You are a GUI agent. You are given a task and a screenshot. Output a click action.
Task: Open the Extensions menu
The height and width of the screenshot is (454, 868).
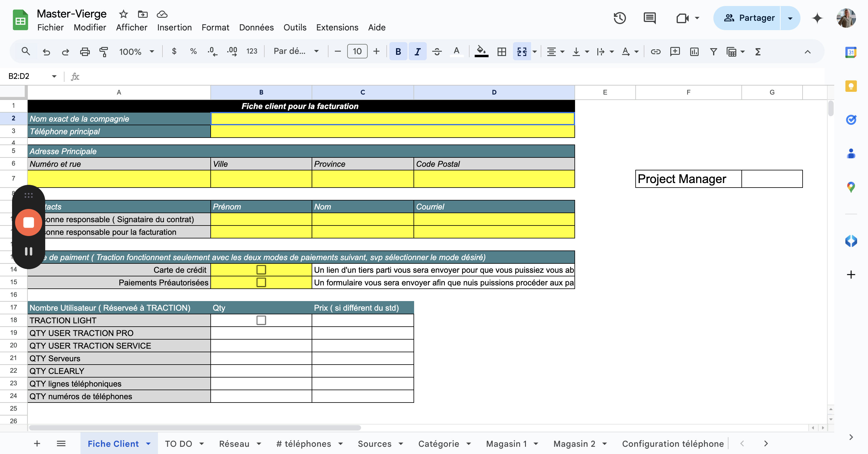[337, 27]
